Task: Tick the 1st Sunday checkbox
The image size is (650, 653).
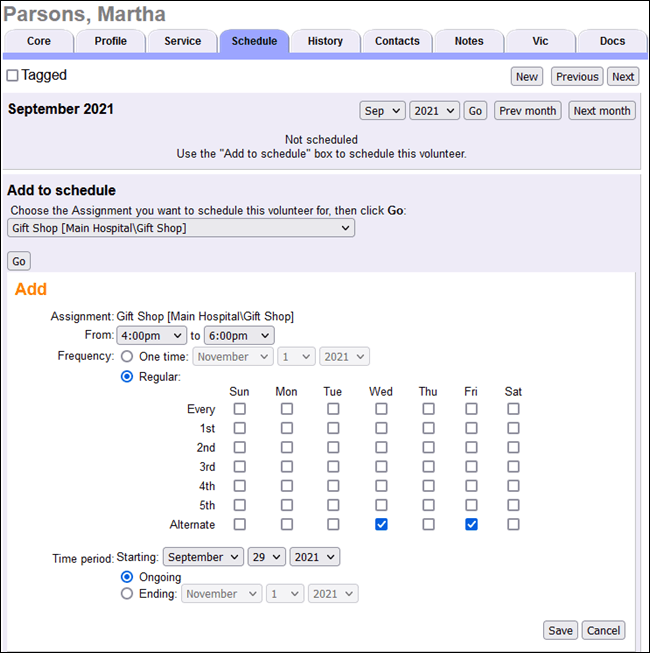Action: [239, 428]
